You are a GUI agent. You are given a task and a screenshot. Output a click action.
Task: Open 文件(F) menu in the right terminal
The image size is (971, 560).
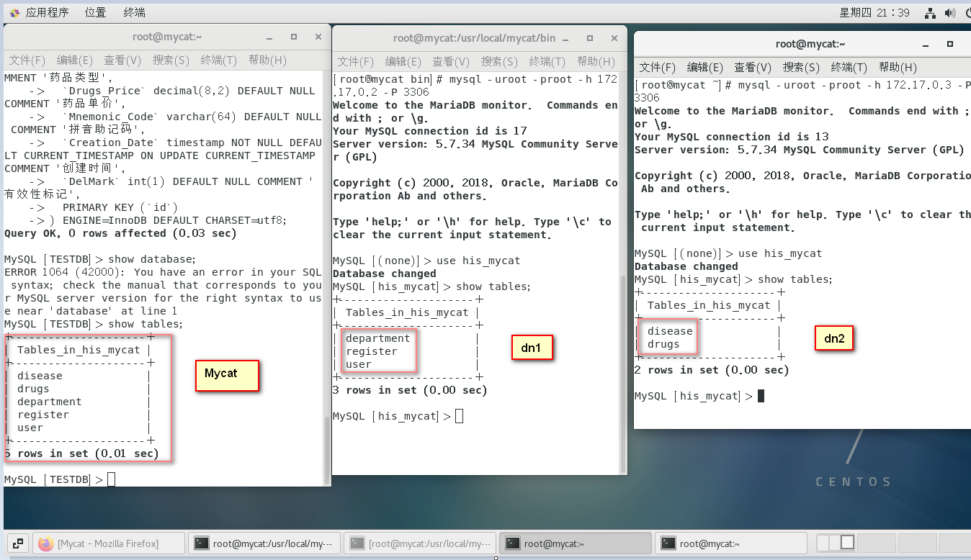point(658,68)
